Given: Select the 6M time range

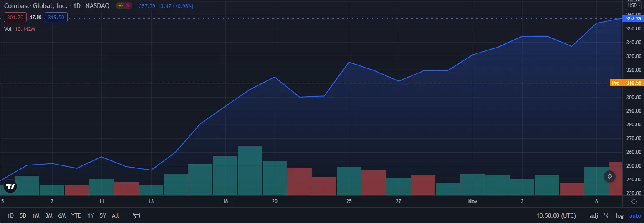Looking at the screenshot, I should click(62, 215).
